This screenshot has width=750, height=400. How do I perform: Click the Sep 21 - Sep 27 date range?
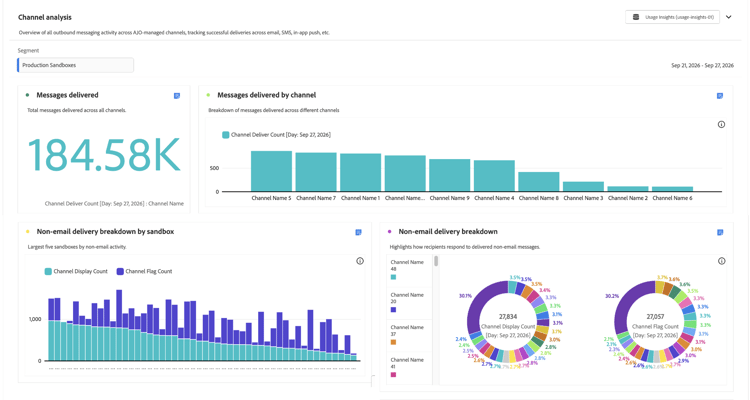(702, 66)
